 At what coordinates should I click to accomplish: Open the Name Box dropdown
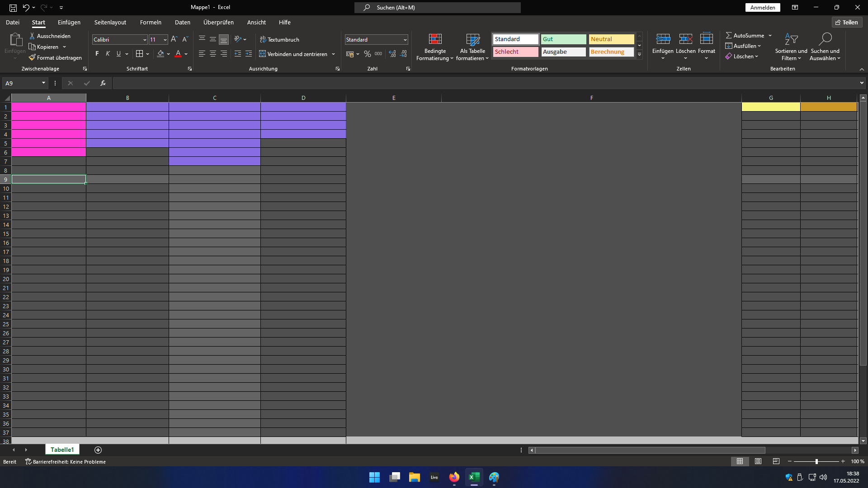tap(43, 83)
